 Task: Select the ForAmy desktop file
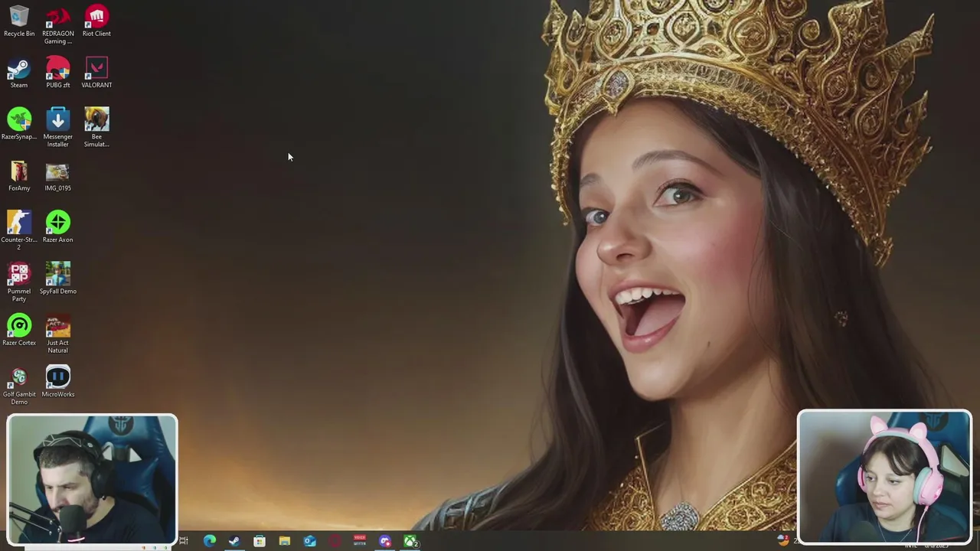point(19,176)
